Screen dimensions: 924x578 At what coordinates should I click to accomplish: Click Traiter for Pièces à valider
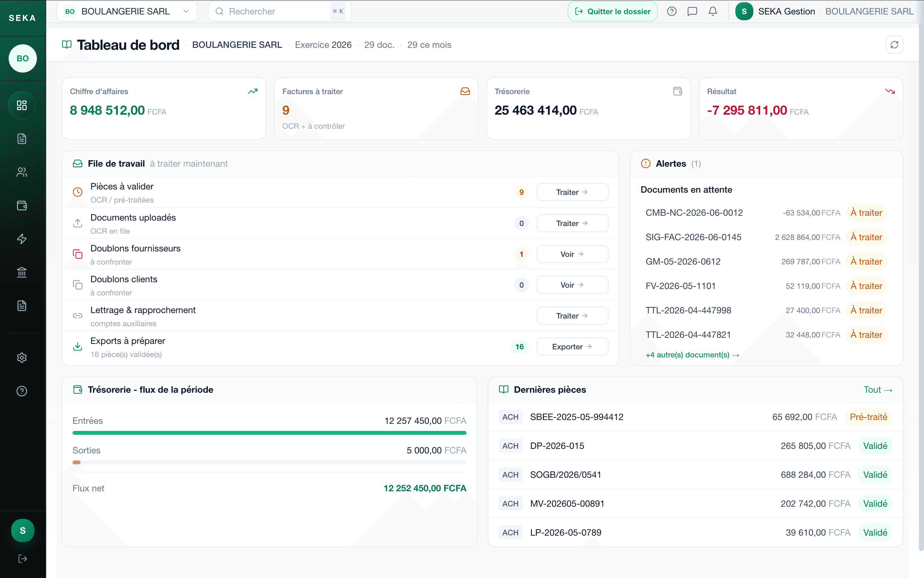572,192
